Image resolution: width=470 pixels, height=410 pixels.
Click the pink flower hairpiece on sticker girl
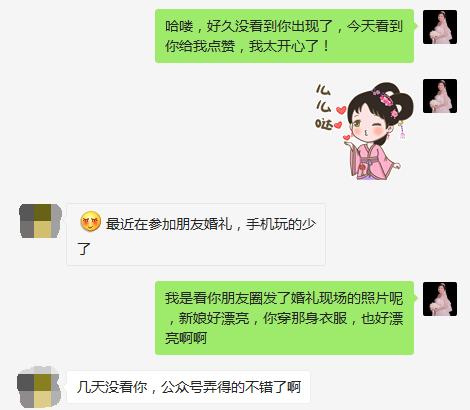click(x=386, y=99)
